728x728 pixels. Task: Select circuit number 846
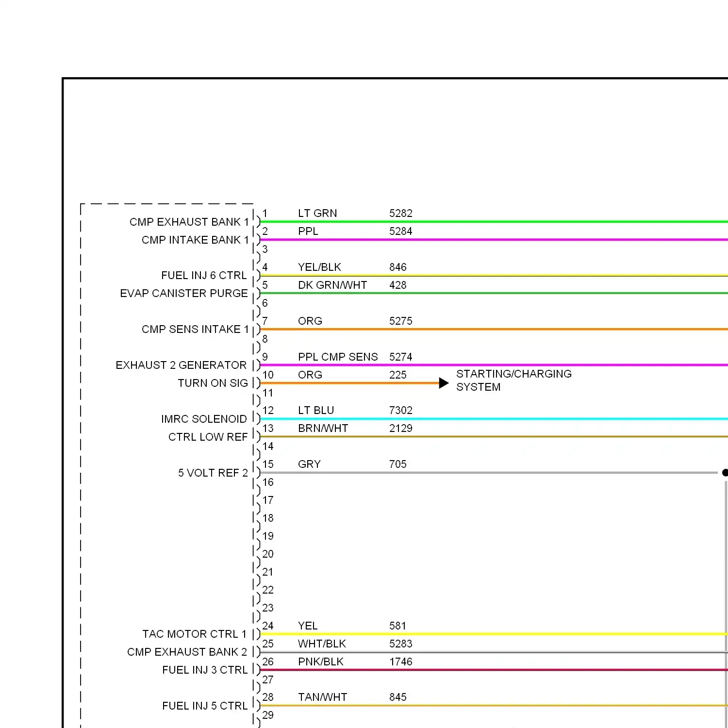[x=398, y=267]
